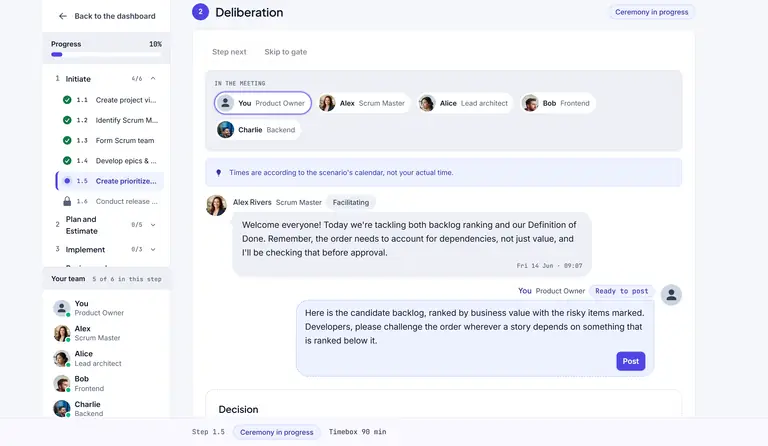Click Alex Rivers' welcome message bubble

[411, 244]
